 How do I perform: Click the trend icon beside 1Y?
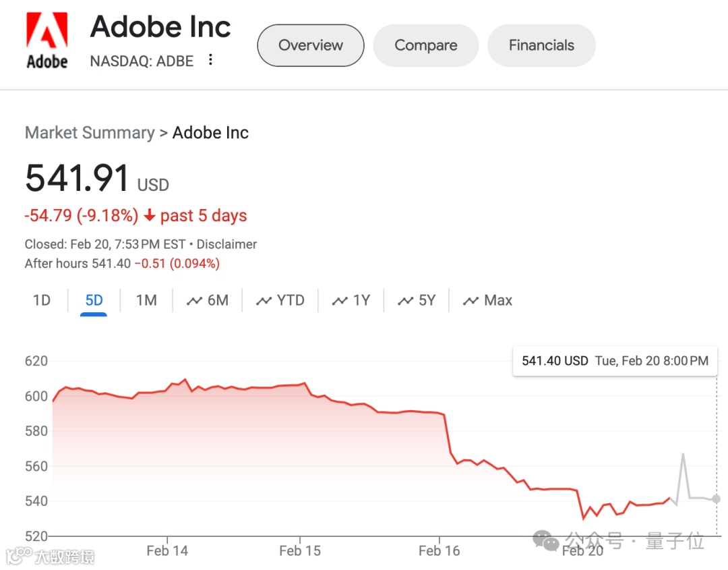[x=340, y=301]
